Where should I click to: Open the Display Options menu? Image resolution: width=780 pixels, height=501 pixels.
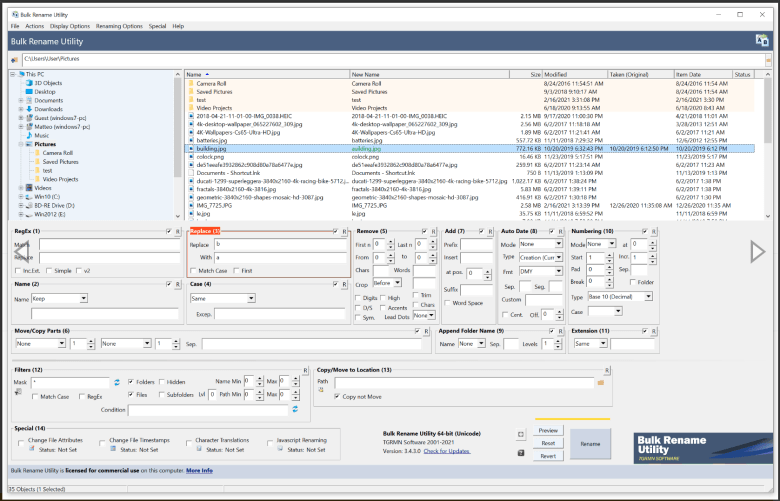(70, 26)
